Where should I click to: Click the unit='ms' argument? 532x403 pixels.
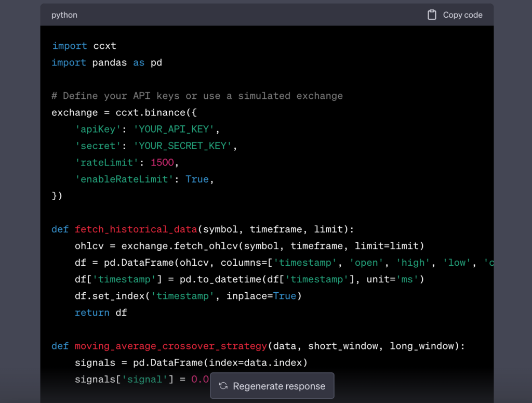tap(392, 279)
